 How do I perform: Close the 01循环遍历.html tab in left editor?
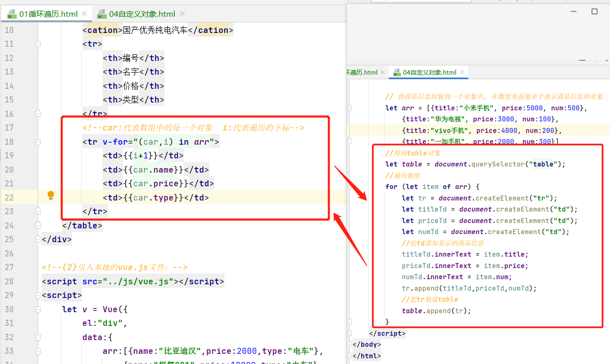[x=83, y=14]
